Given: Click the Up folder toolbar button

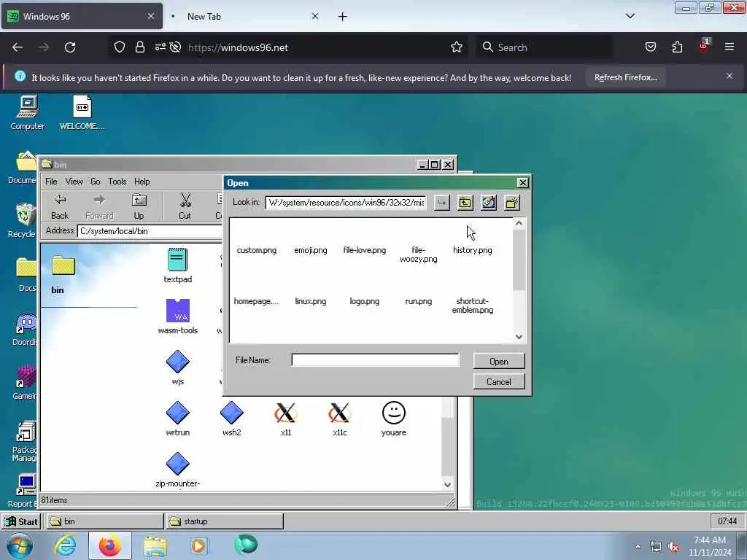Looking at the screenshot, I should point(139,206).
